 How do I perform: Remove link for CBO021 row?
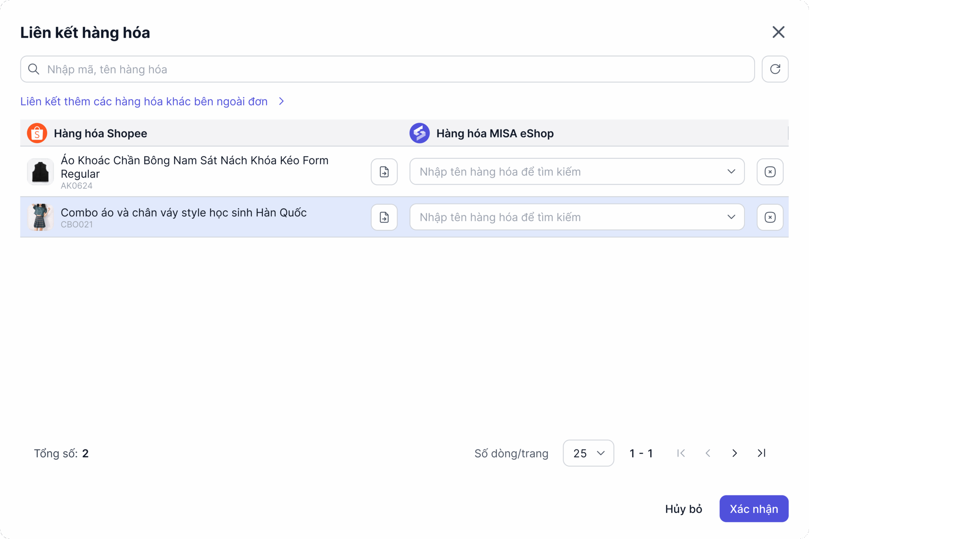[x=770, y=217]
